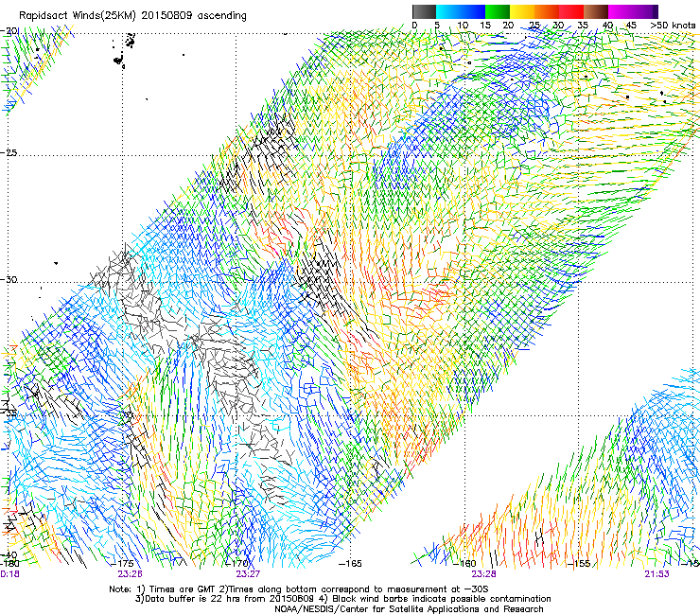Click the brown 35-40 knots legend swatch
The height and width of the screenshot is (615, 700).
pyautogui.click(x=596, y=11)
